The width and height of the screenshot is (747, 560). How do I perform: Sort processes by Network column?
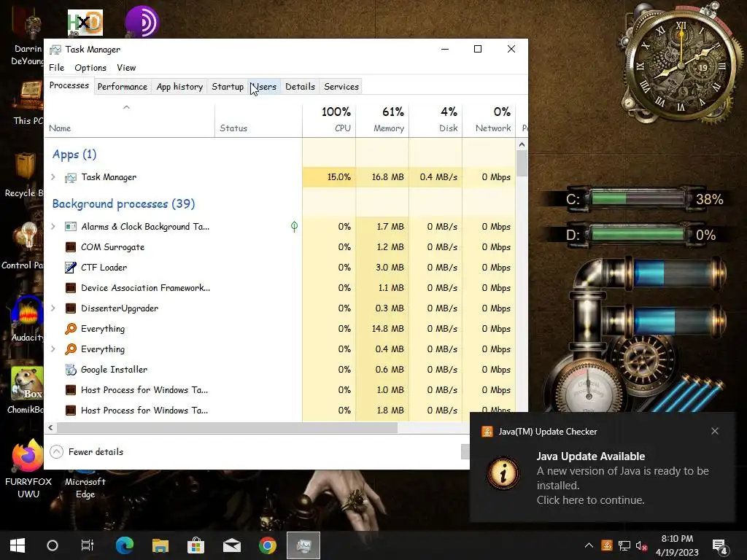(489, 119)
